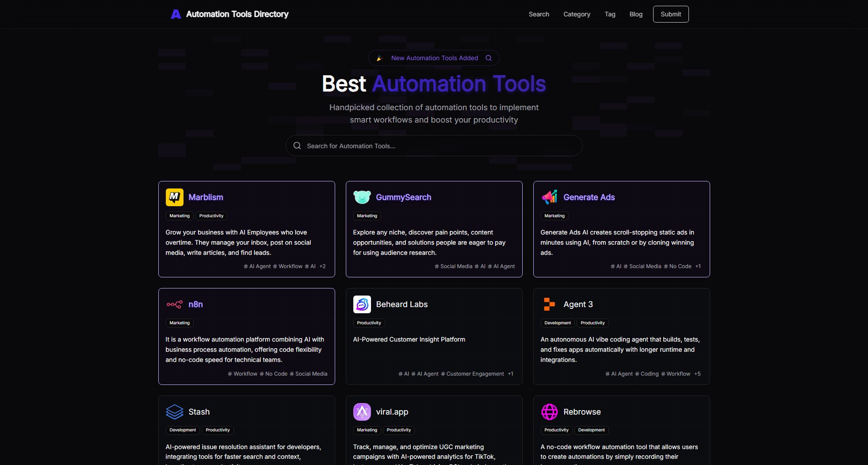The image size is (868, 465).
Task: Open the n8n tool title
Action: pyautogui.click(x=195, y=304)
